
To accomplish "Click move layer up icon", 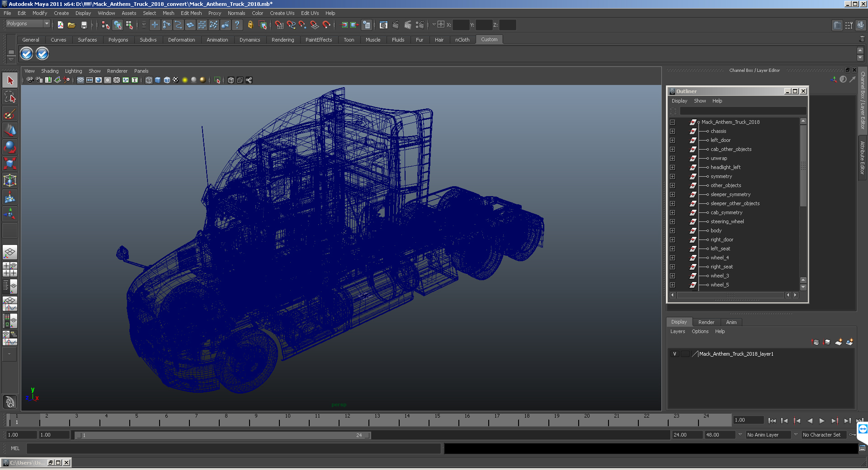I will pyautogui.click(x=816, y=342).
